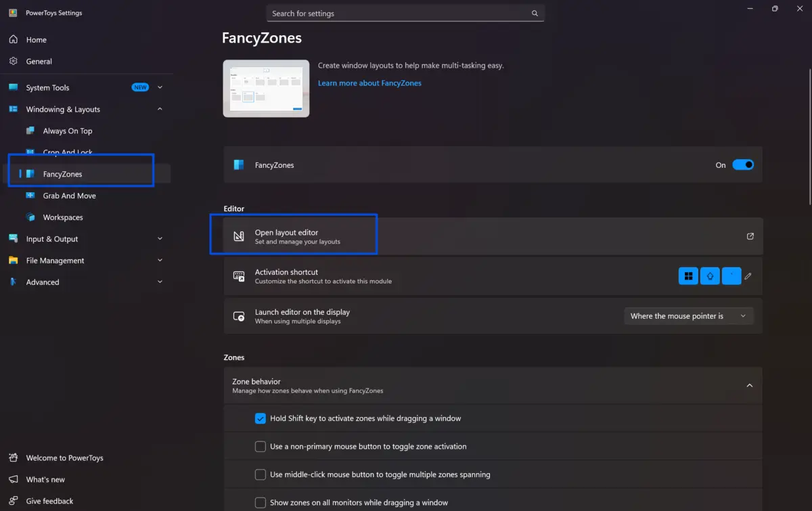Enable non-primary mouse button zone activation
Screen dimensions: 812x511
[x=260, y=447]
